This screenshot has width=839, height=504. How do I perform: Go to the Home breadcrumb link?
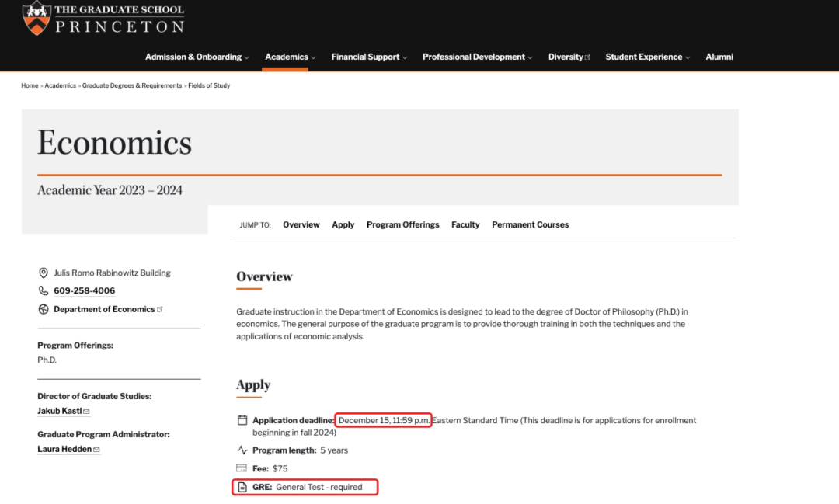[30, 85]
